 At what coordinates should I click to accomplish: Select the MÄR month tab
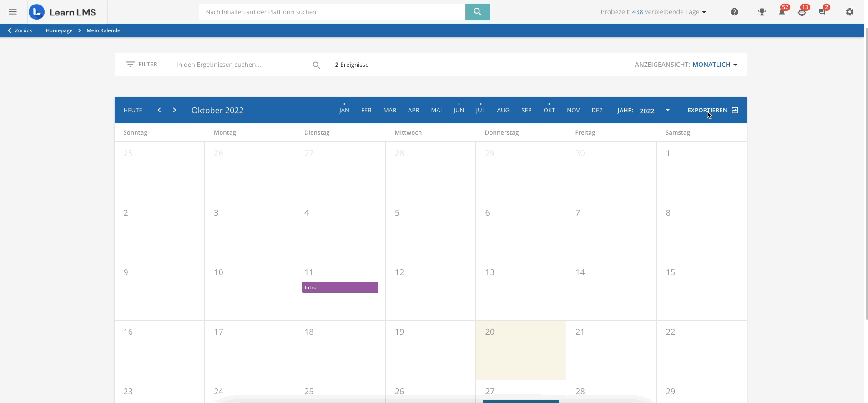[390, 110]
